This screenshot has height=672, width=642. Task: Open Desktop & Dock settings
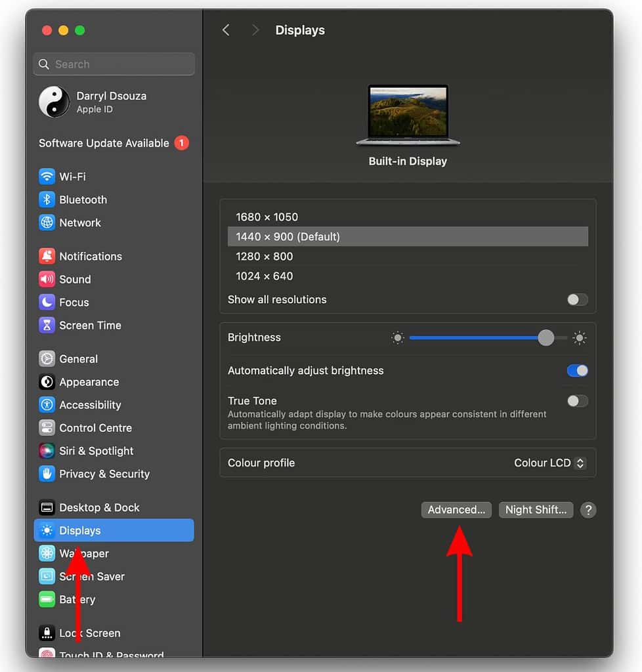pyautogui.click(x=47, y=507)
